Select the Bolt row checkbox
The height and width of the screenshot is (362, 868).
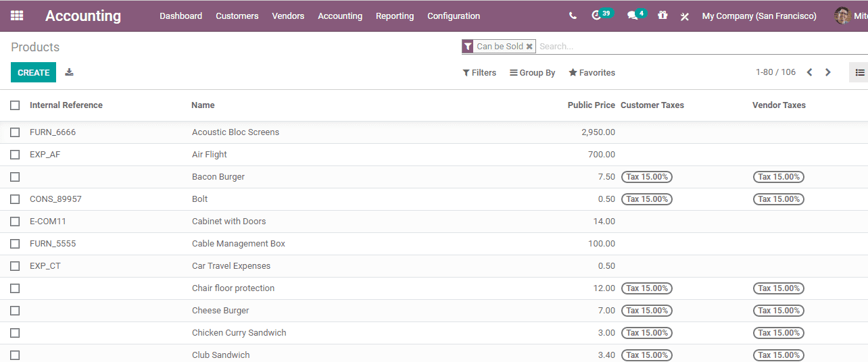[15, 199]
